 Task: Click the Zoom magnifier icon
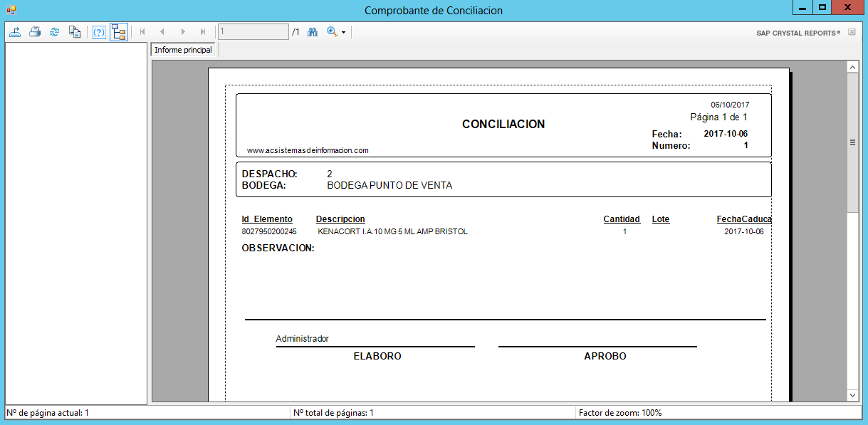(x=331, y=32)
